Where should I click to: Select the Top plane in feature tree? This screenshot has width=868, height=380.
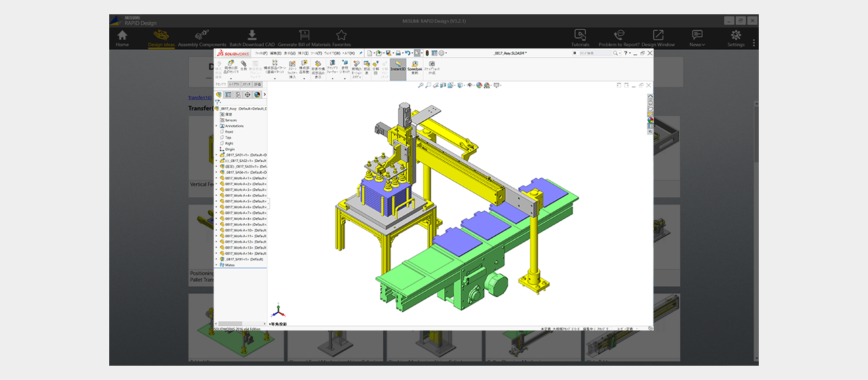pos(229,138)
